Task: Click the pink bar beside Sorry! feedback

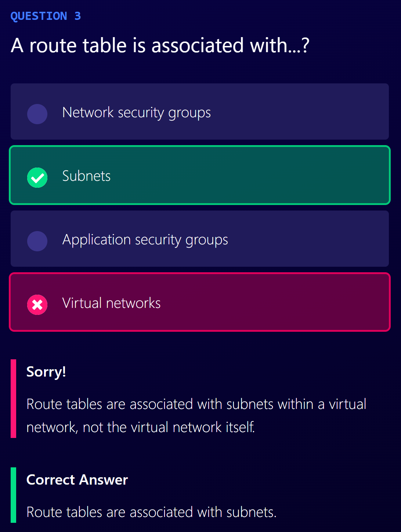Action: click(14, 399)
